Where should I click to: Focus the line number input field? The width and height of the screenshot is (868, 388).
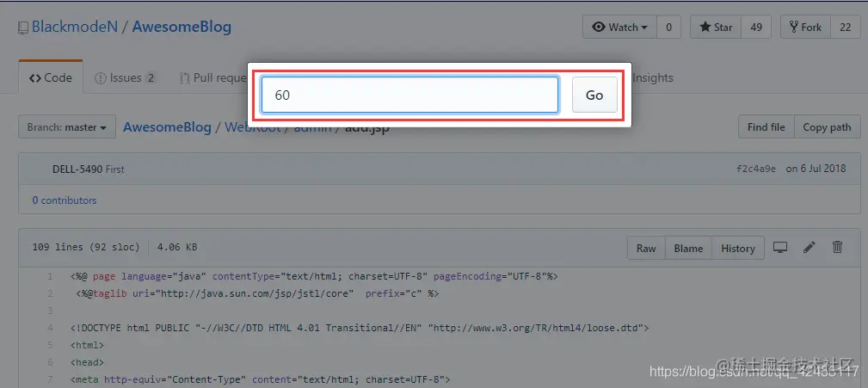(x=409, y=95)
